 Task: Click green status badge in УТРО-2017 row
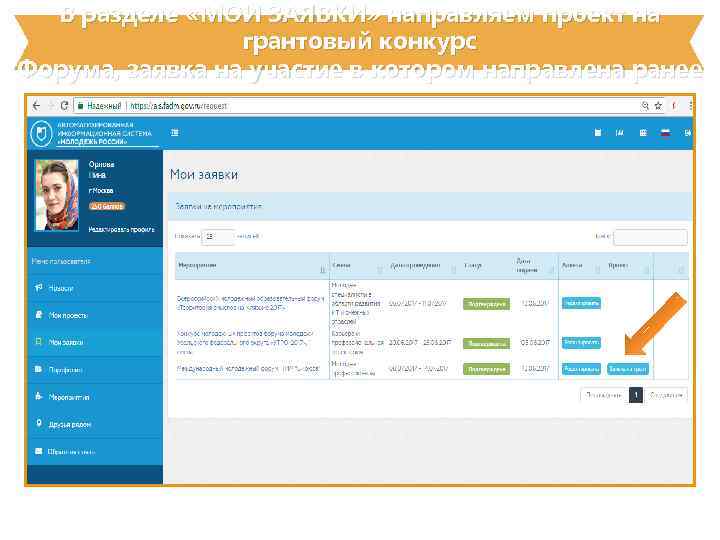pyautogui.click(x=486, y=343)
